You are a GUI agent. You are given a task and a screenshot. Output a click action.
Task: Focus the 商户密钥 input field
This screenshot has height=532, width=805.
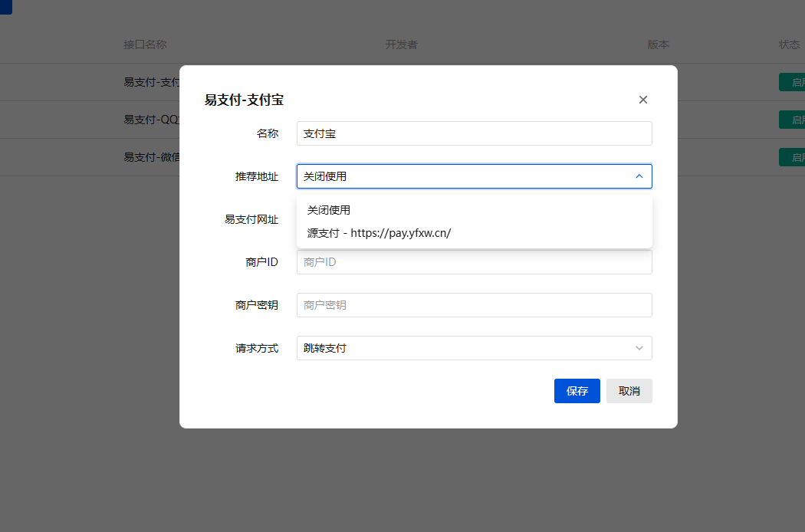(x=475, y=305)
